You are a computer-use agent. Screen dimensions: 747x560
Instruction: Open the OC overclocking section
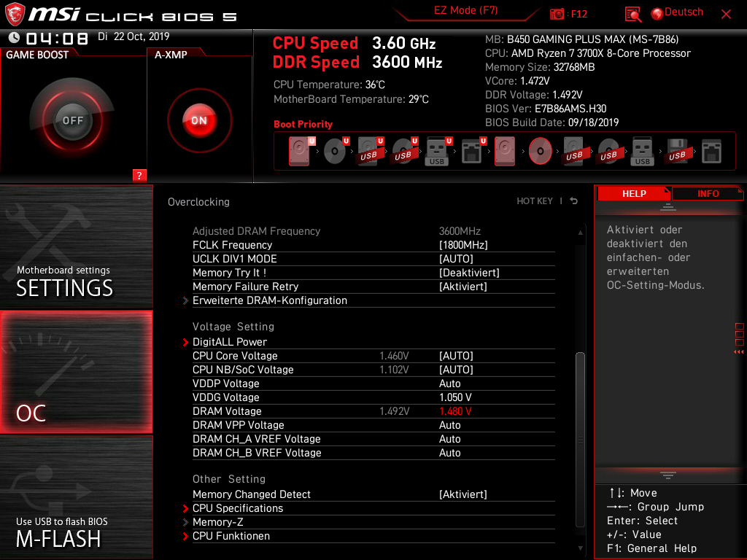coord(76,372)
